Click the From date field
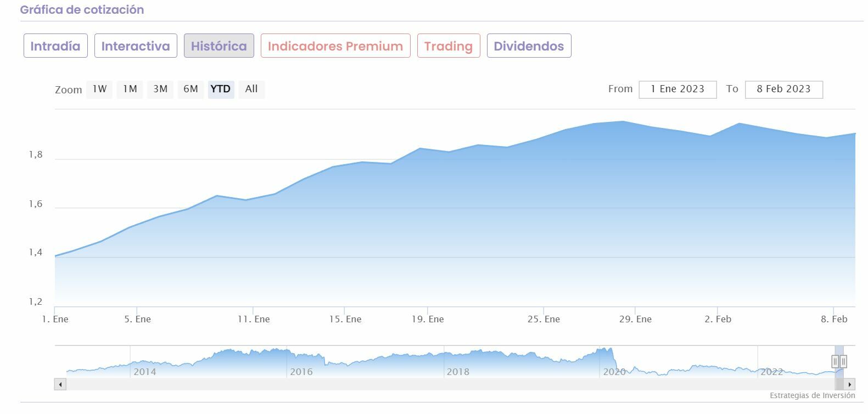868x414 pixels. 677,89
